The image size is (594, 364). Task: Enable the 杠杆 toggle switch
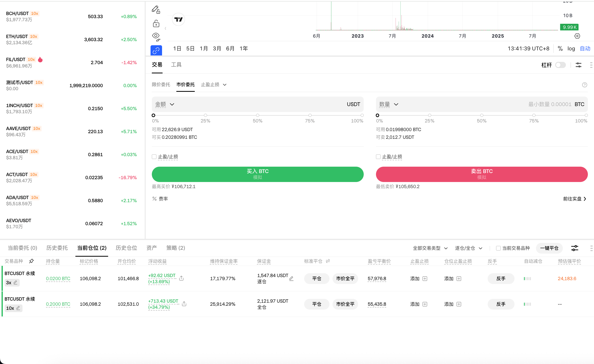[561, 65]
